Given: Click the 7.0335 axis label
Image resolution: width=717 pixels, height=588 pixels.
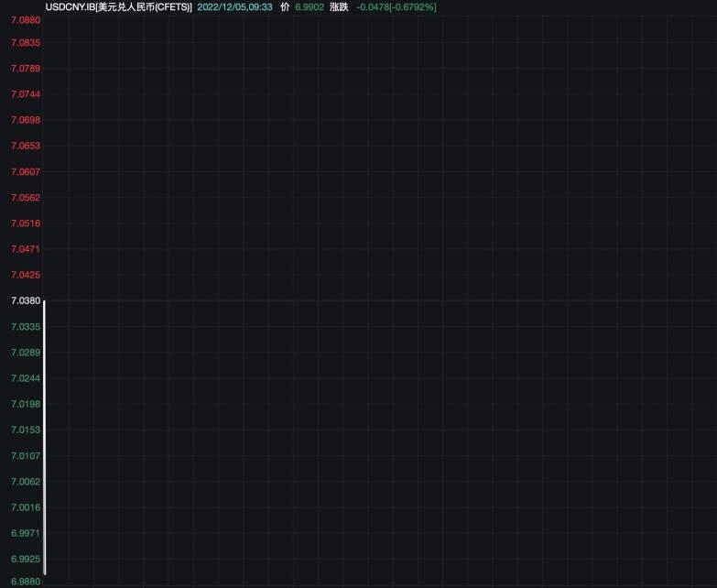Looking at the screenshot, I should [26, 326].
